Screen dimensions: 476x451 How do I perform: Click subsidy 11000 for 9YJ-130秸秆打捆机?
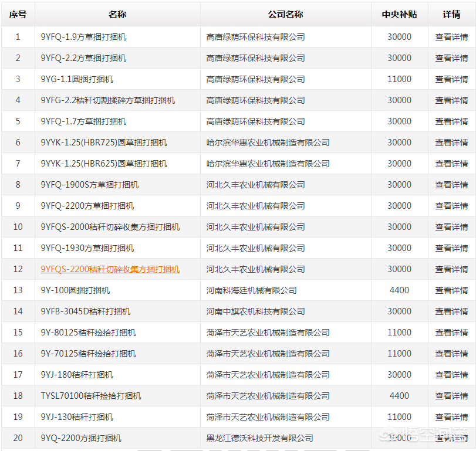(399, 417)
